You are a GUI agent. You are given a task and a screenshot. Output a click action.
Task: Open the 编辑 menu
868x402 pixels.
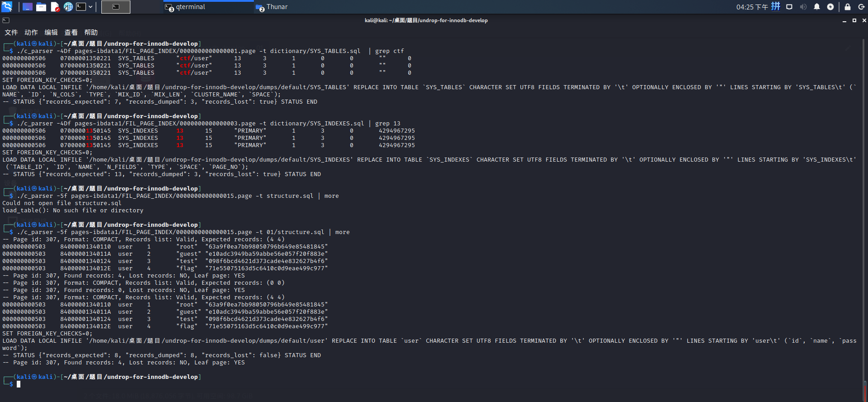(x=51, y=33)
